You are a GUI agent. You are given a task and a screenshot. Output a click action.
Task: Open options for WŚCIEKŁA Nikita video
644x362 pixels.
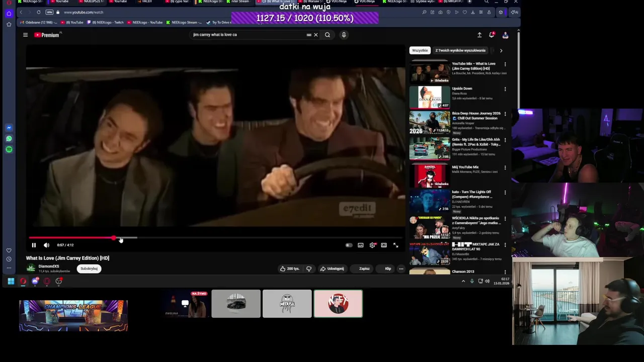pos(505,219)
